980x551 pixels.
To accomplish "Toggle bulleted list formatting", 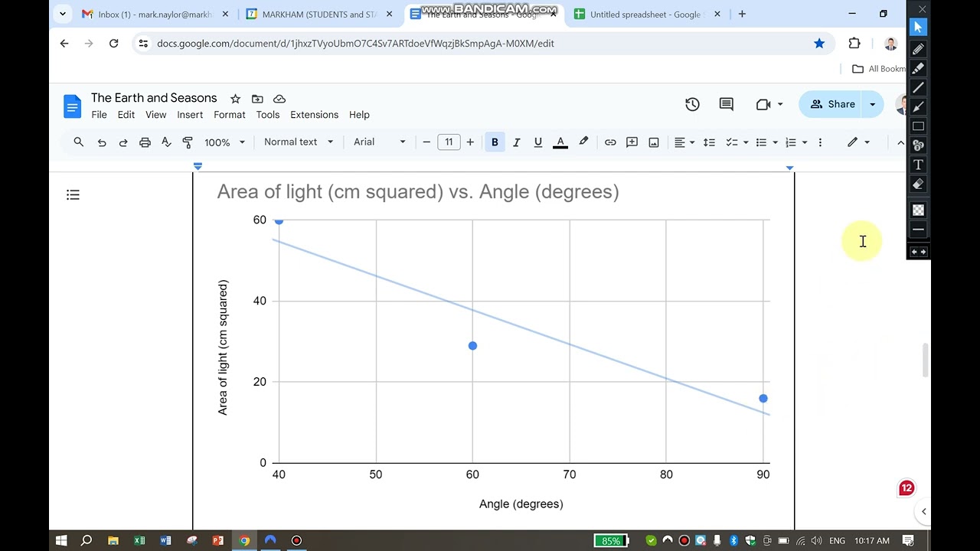I will pyautogui.click(x=761, y=142).
